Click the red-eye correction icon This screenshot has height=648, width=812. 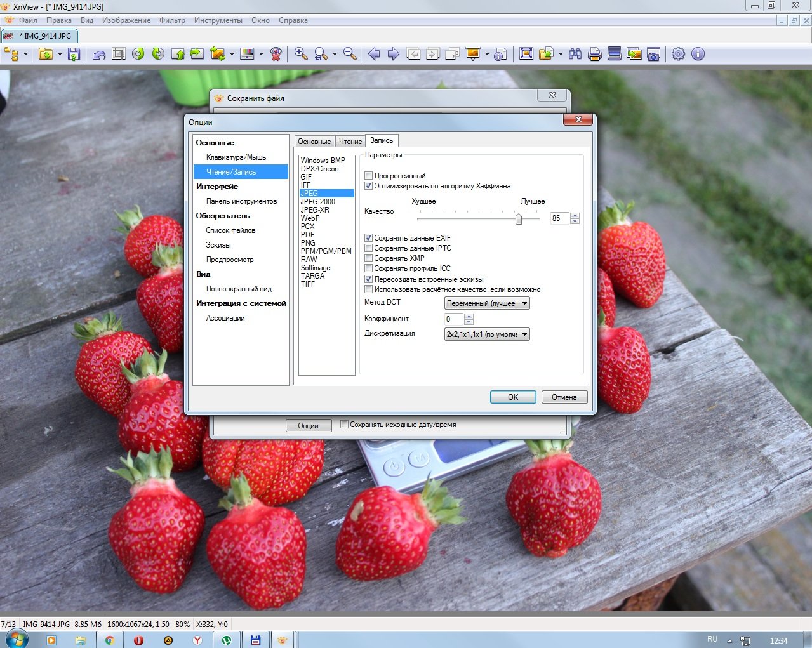pyautogui.click(x=276, y=54)
